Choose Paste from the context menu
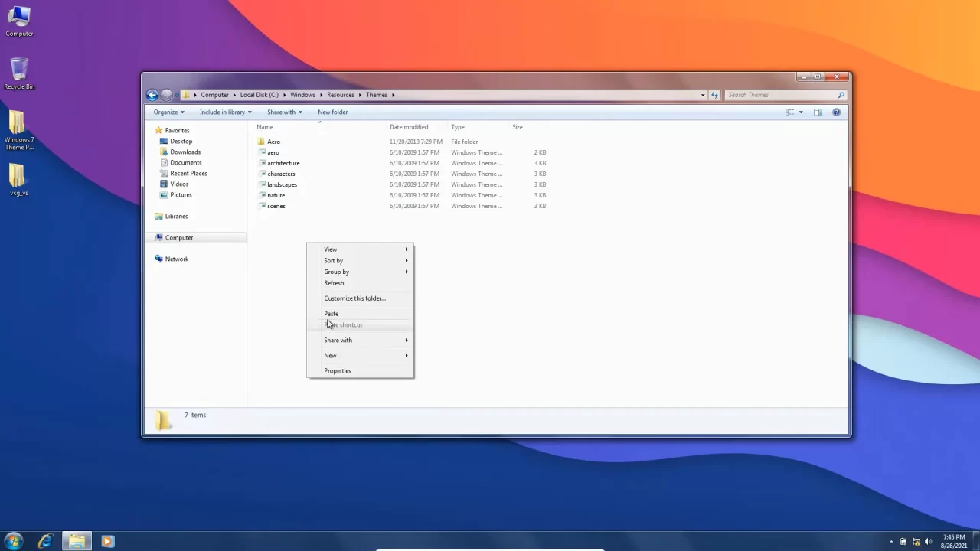This screenshot has width=980, height=551. tap(360, 314)
